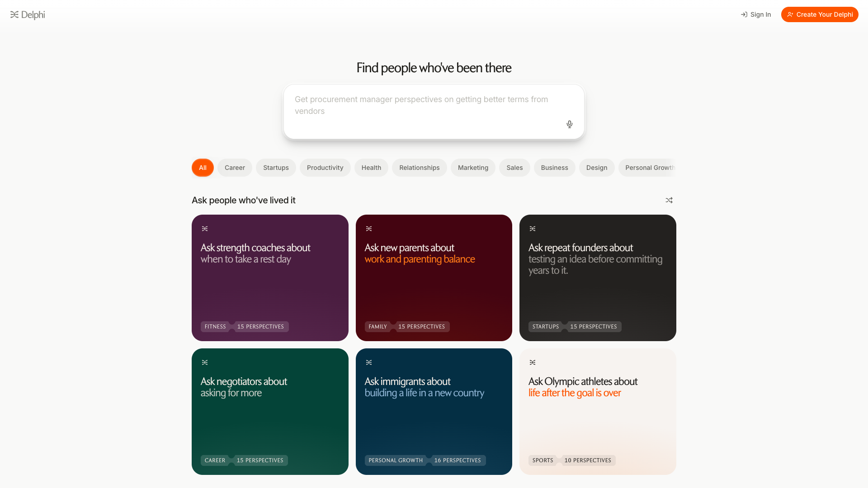Click the STARTUPS tag on the dark card

click(546, 327)
